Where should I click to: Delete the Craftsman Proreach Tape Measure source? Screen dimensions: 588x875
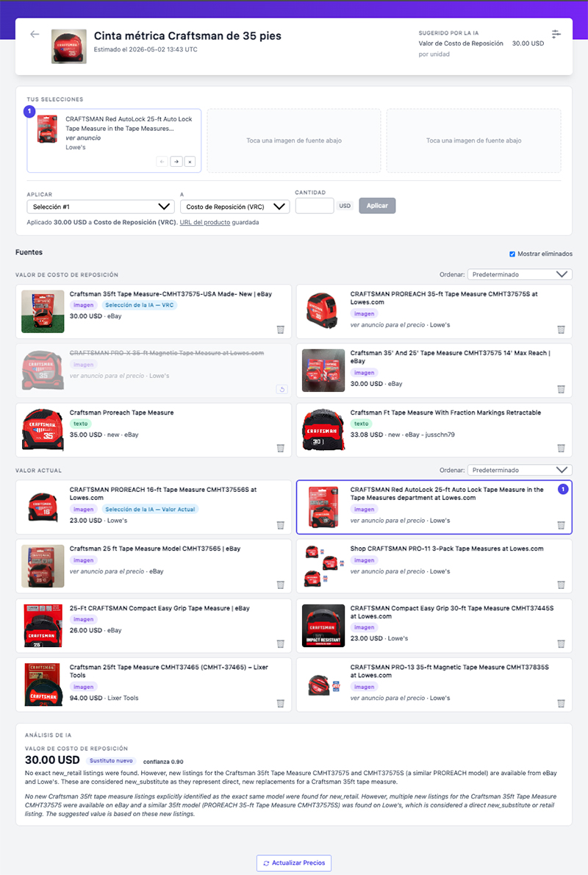(281, 448)
